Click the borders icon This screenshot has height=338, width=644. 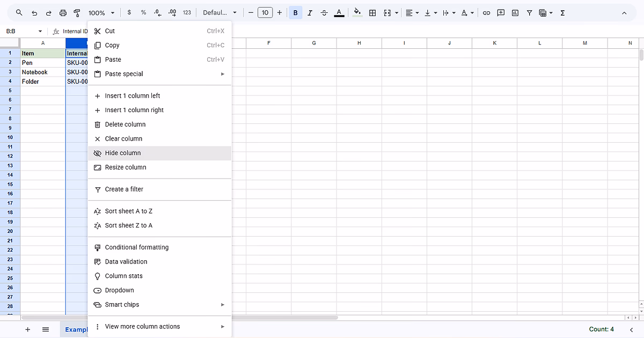point(372,13)
